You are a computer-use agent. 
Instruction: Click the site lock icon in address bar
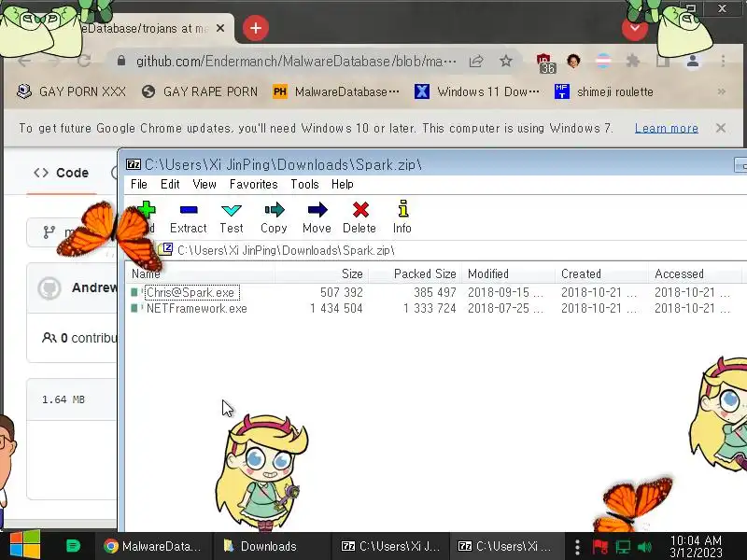point(121,61)
